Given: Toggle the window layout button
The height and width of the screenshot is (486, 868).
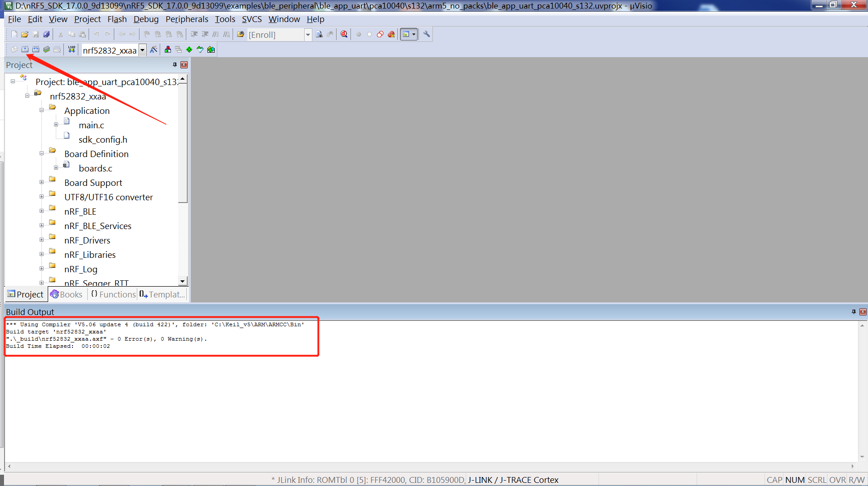Looking at the screenshot, I should (406, 34).
